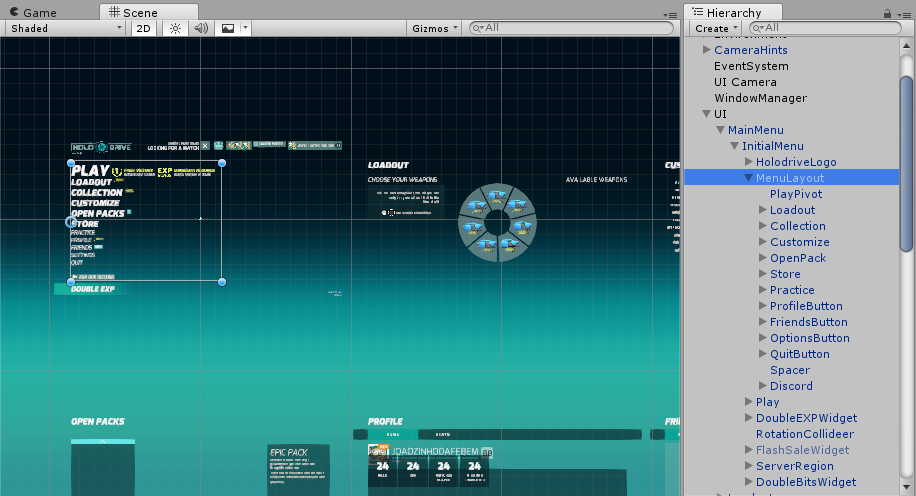Click the PROFILE heading in scene
Screen dimensions: 916x496
[x=385, y=421]
